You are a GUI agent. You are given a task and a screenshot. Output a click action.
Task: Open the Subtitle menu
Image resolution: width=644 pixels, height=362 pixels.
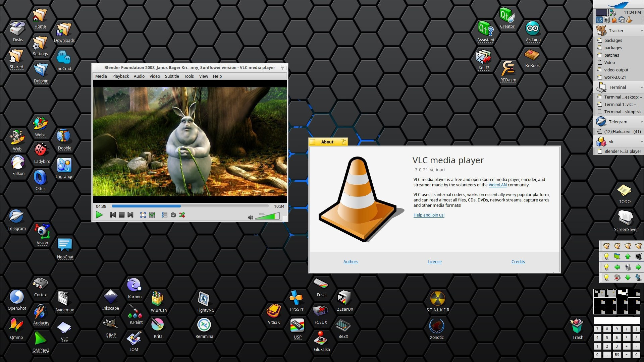click(172, 76)
